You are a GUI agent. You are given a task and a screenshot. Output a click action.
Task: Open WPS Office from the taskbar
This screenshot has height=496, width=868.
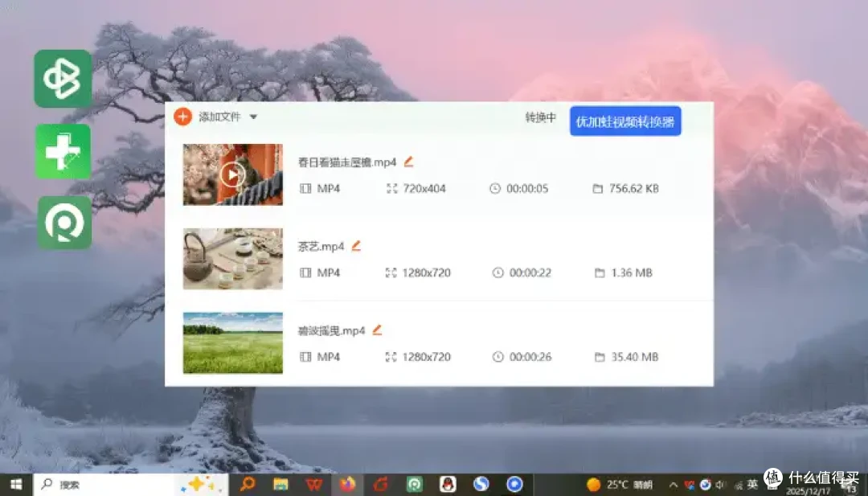[314, 485]
